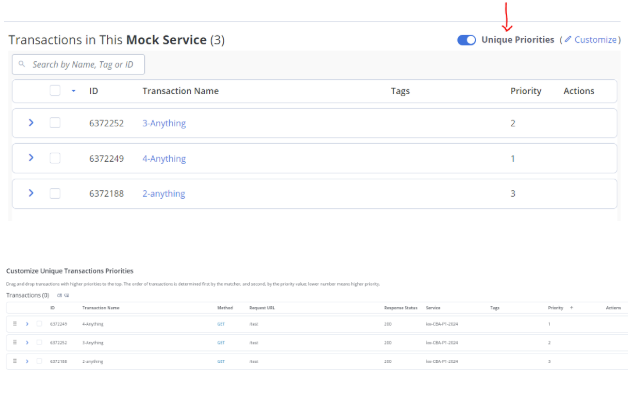
Task: Expand the 3-Anything row in Mock Service table
Action: [x=31, y=122]
